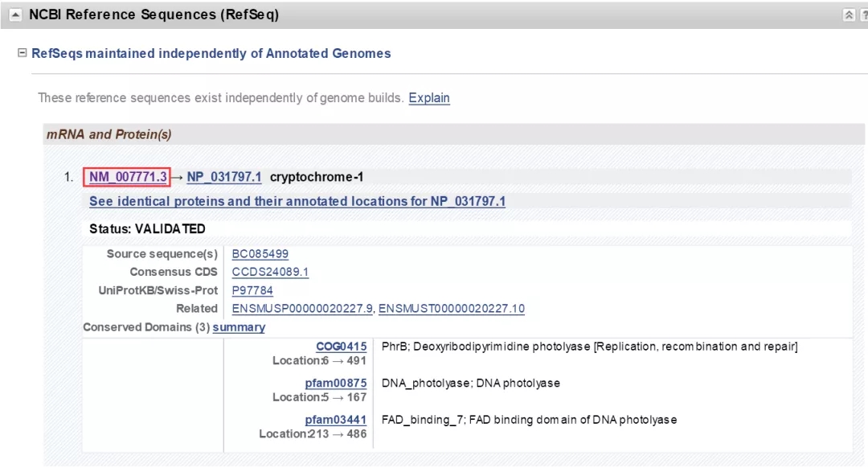The height and width of the screenshot is (468, 868).
Task: Collapse RefSeqs maintained independently via minus box
Action: 23,53
